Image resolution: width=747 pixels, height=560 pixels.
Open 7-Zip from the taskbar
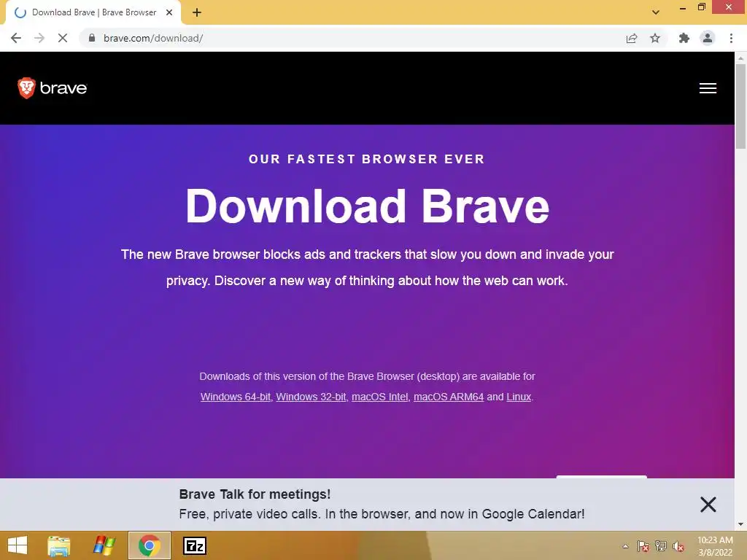pos(194,545)
